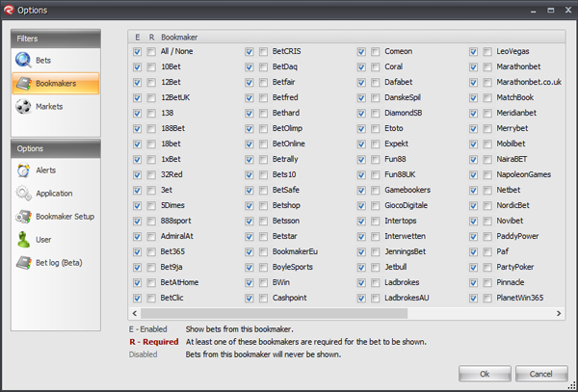578x392 pixels.
Task: Uncheck the 888sport enabled checkbox
Action: (137, 222)
